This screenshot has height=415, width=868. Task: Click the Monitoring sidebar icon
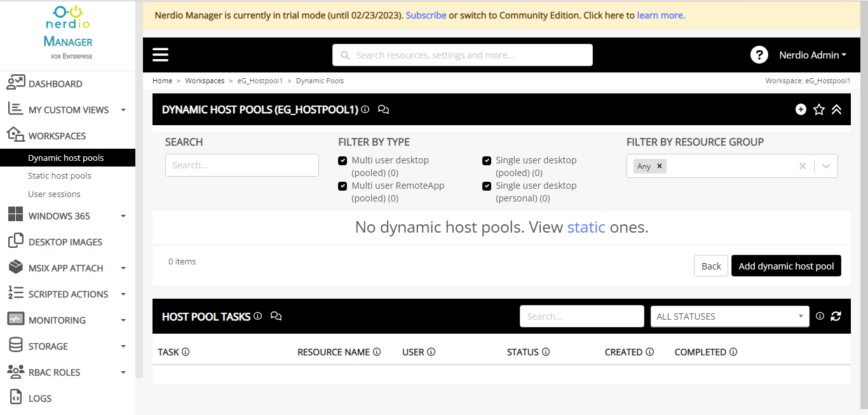[16, 320]
